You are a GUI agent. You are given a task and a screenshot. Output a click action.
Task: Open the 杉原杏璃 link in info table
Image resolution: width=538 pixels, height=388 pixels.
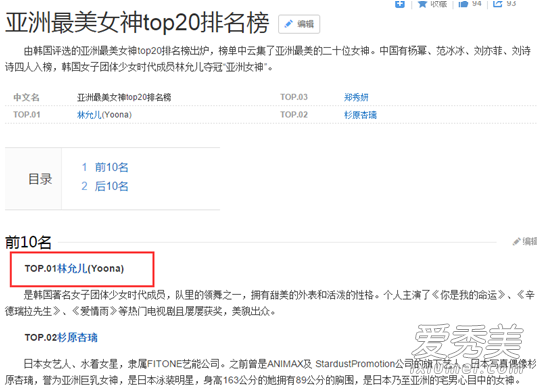[x=360, y=115]
